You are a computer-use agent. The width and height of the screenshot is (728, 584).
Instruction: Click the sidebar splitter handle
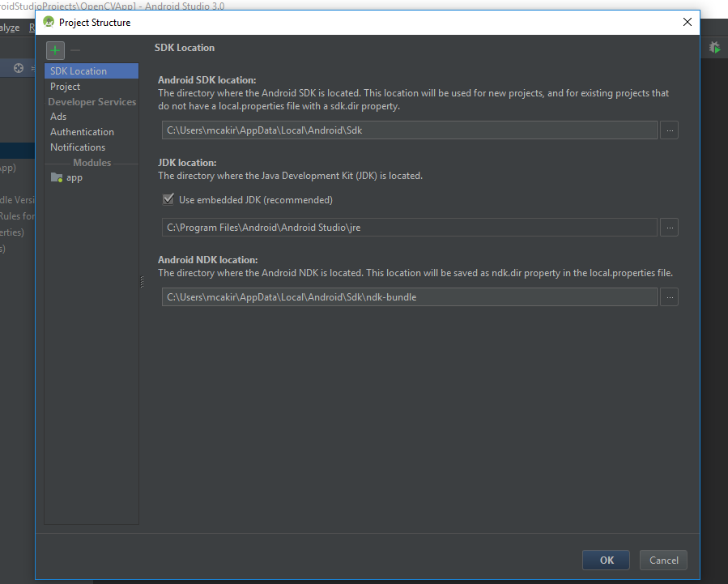(x=142, y=282)
